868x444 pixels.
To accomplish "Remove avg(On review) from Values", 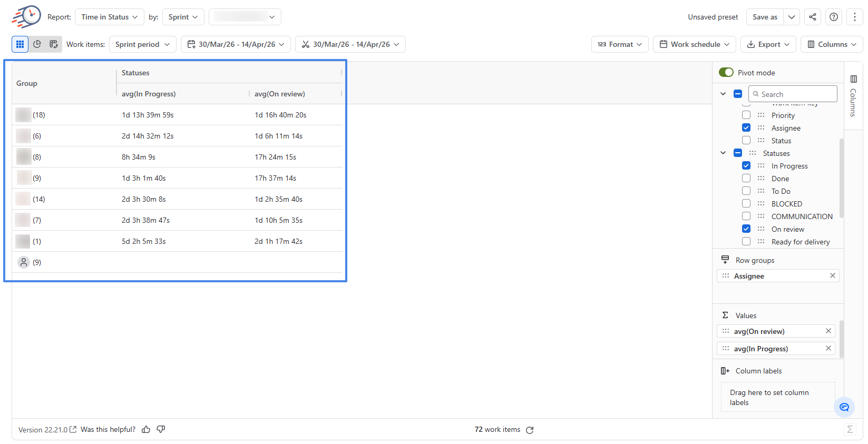I will tap(828, 331).
